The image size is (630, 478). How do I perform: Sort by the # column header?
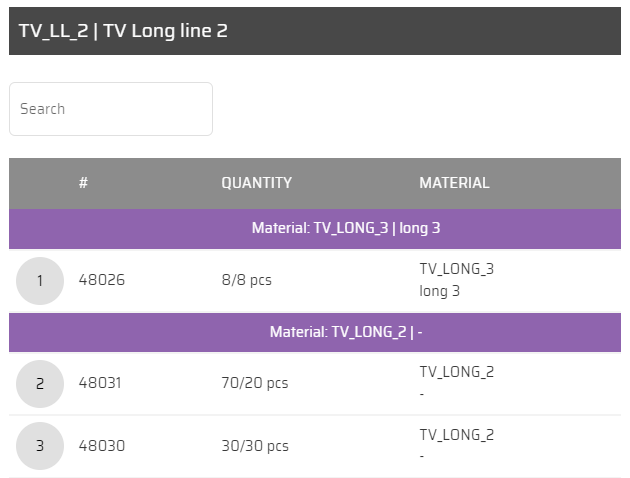(x=84, y=183)
